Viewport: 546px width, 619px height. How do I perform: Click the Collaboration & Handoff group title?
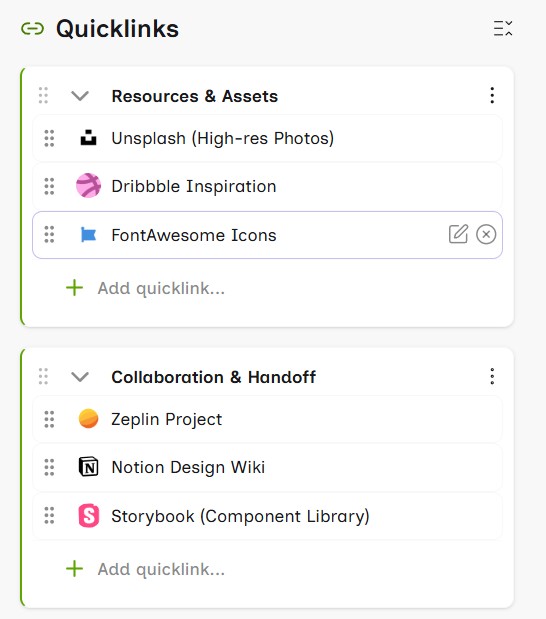click(x=214, y=377)
